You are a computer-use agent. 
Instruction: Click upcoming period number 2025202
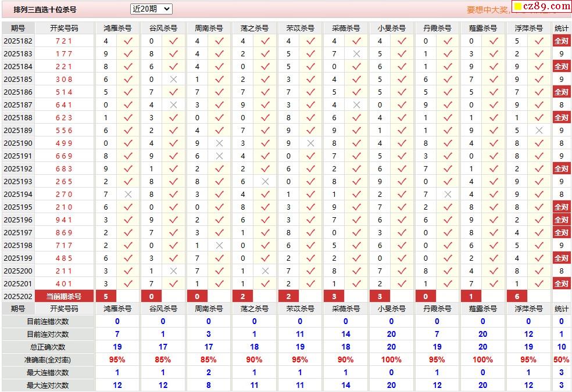click(18, 296)
